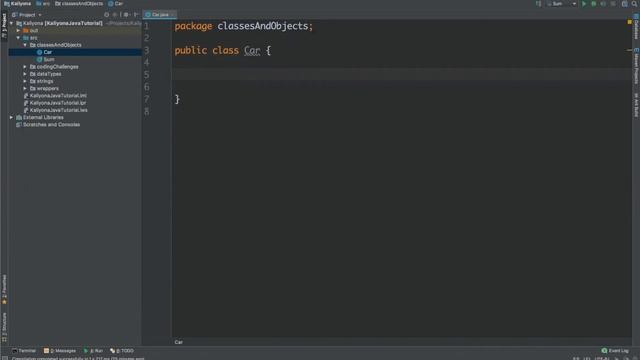The width and height of the screenshot is (640, 360).
Task: Open Search Everywhere magnifier icon
Action: tap(635, 4)
